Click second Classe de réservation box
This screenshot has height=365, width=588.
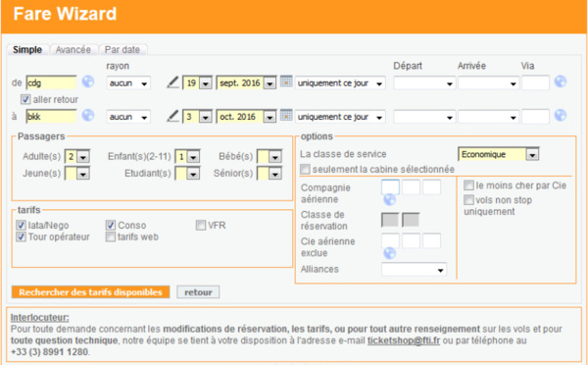pos(411,220)
